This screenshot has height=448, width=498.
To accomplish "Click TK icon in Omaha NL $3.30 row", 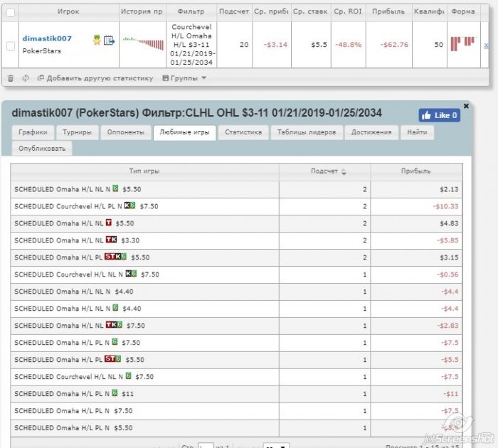I will coord(111,240).
